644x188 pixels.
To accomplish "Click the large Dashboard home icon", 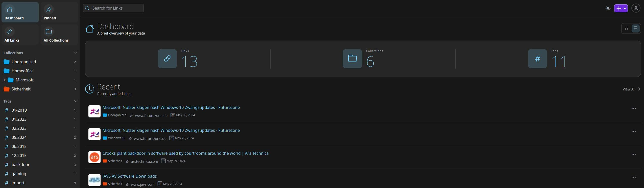I will pyautogui.click(x=90, y=29).
